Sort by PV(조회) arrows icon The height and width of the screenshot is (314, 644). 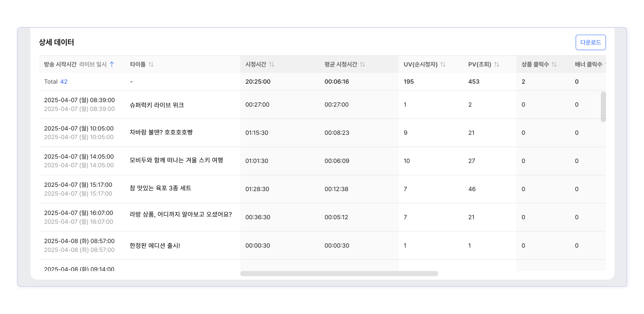(497, 65)
